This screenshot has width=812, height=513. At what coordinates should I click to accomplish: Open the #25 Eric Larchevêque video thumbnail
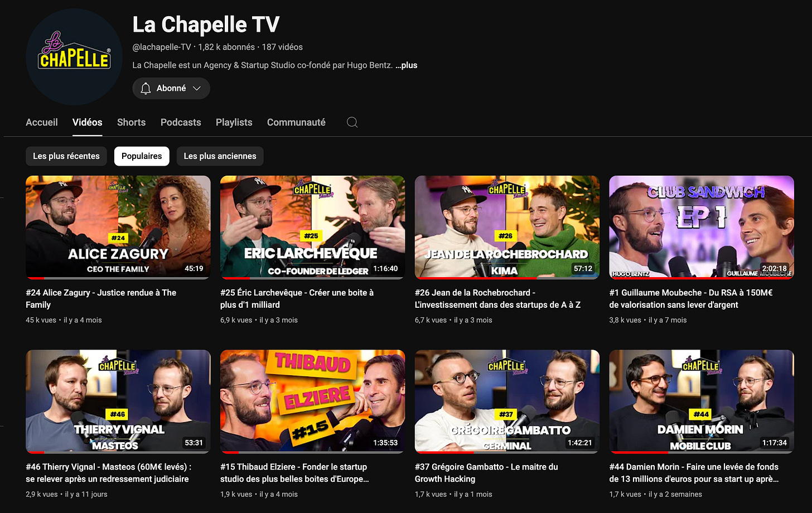click(x=312, y=228)
